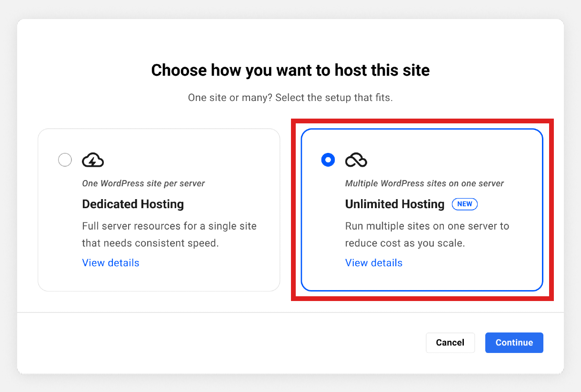The width and height of the screenshot is (581, 392).
Task: Open View details under Unlimited Hosting
Action: (374, 263)
